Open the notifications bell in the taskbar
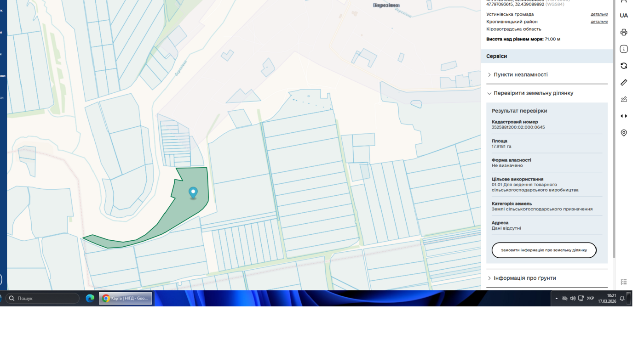644x362 pixels. pos(622,299)
